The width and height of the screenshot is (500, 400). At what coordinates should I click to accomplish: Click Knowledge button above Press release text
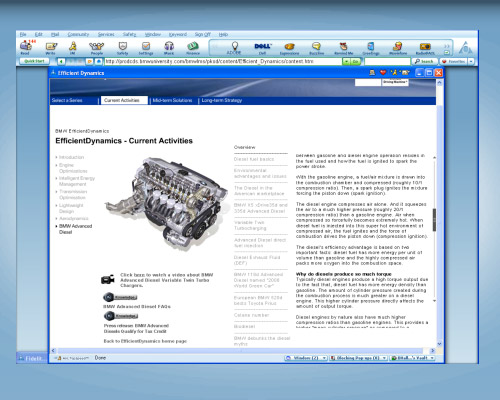coord(121,316)
